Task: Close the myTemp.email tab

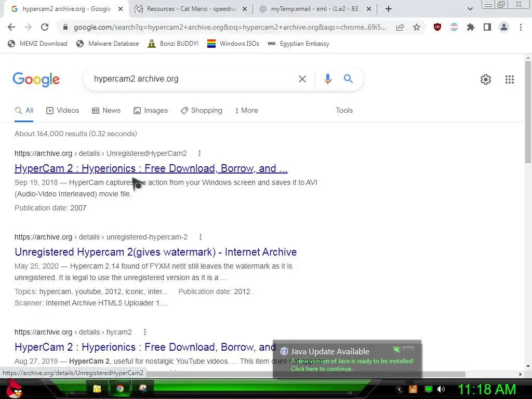Action: 369,9
